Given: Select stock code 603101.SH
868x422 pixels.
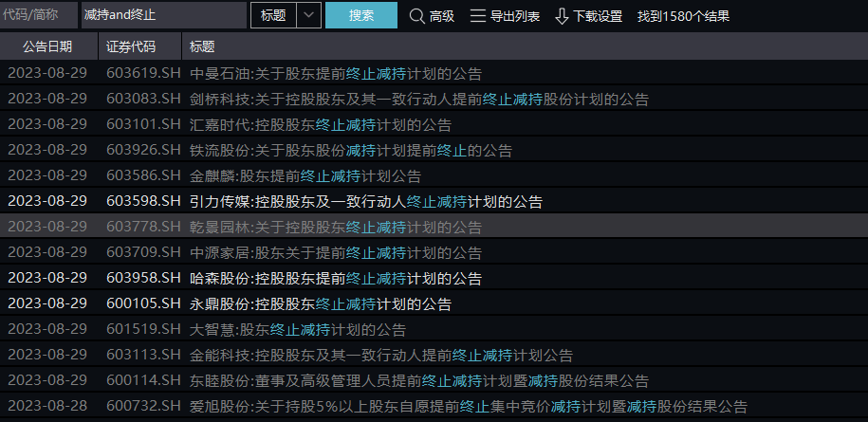Looking at the screenshot, I should point(143,124).
